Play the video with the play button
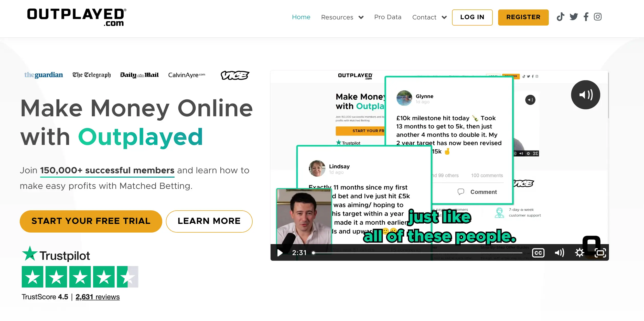 (280, 253)
